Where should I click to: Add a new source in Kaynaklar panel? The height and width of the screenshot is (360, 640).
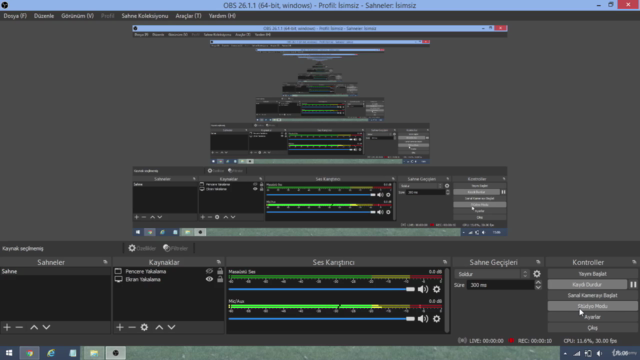(120, 327)
